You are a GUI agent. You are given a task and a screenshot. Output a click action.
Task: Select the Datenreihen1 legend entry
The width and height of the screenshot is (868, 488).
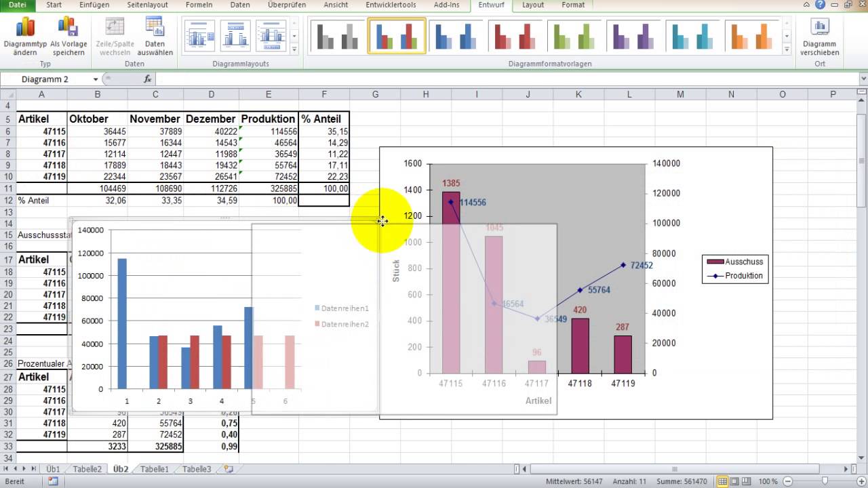pyautogui.click(x=342, y=308)
